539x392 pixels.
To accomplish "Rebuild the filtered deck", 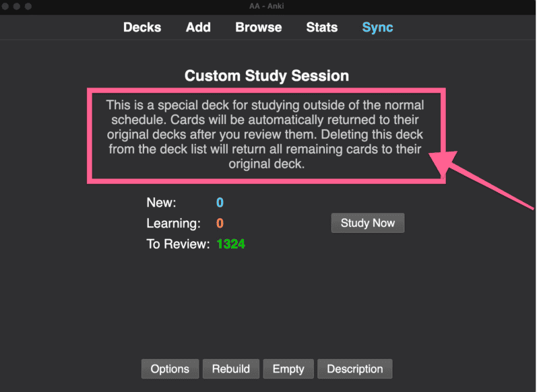I will [230, 368].
